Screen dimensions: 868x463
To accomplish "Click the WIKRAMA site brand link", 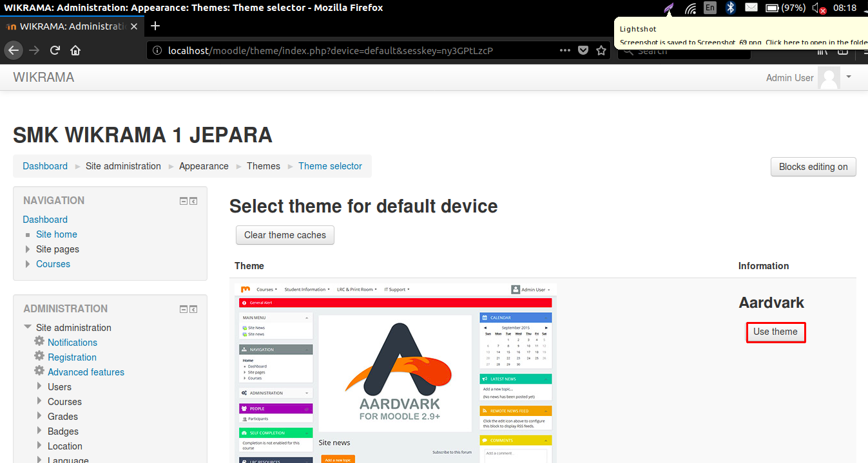I will 44,77.
